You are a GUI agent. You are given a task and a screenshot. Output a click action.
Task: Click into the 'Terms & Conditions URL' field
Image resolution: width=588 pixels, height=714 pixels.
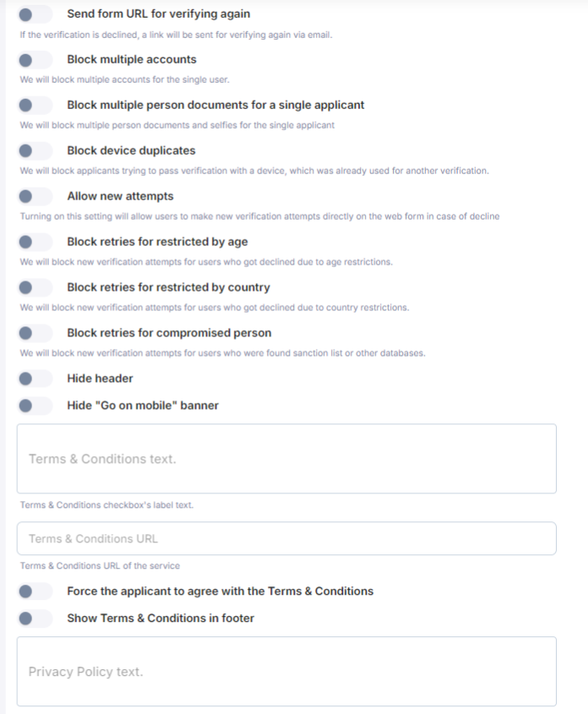[x=286, y=538]
